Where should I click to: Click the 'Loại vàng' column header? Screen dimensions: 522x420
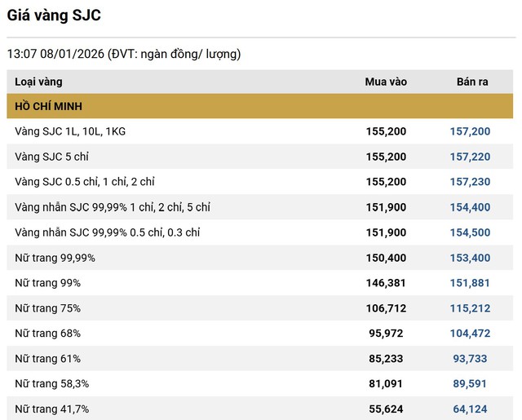pyautogui.click(x=38, y=82)
